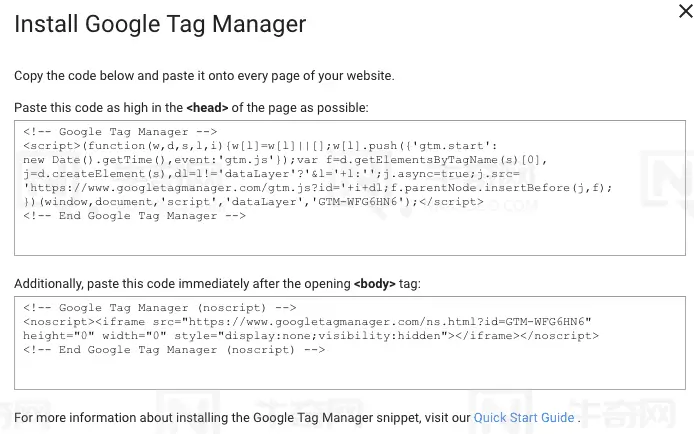Click the blank area below the head snippet code
This screenshot has width=694, height=434.
[x=350, y=238]
